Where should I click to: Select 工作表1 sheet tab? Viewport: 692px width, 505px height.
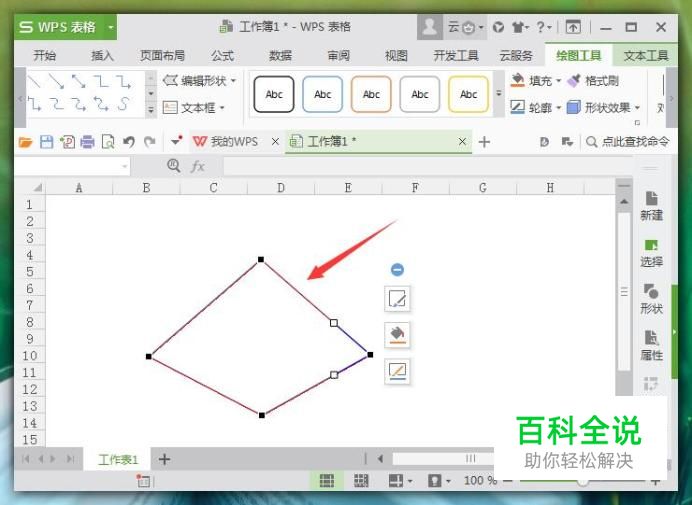118,460
